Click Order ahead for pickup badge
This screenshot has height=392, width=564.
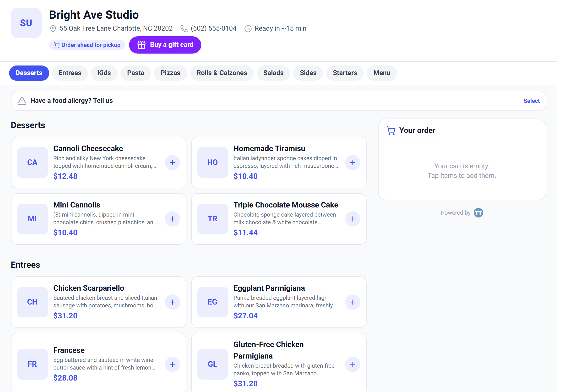point(87,45)
